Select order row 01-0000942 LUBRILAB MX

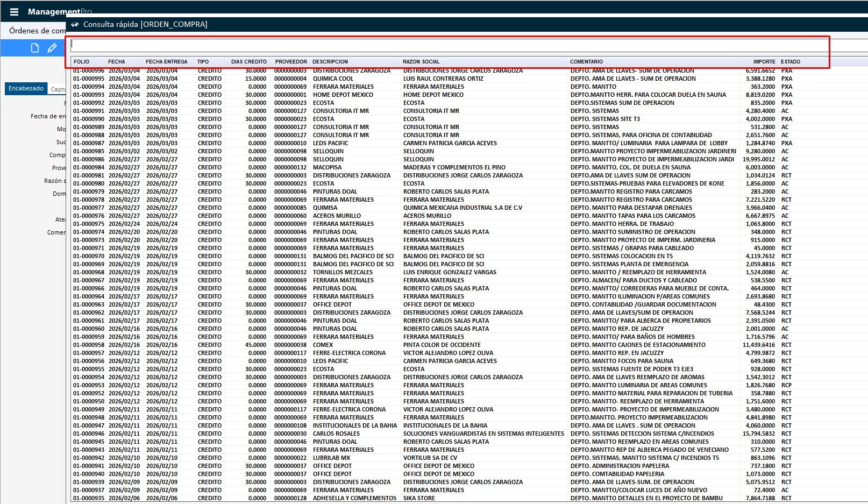coord(331,458)
